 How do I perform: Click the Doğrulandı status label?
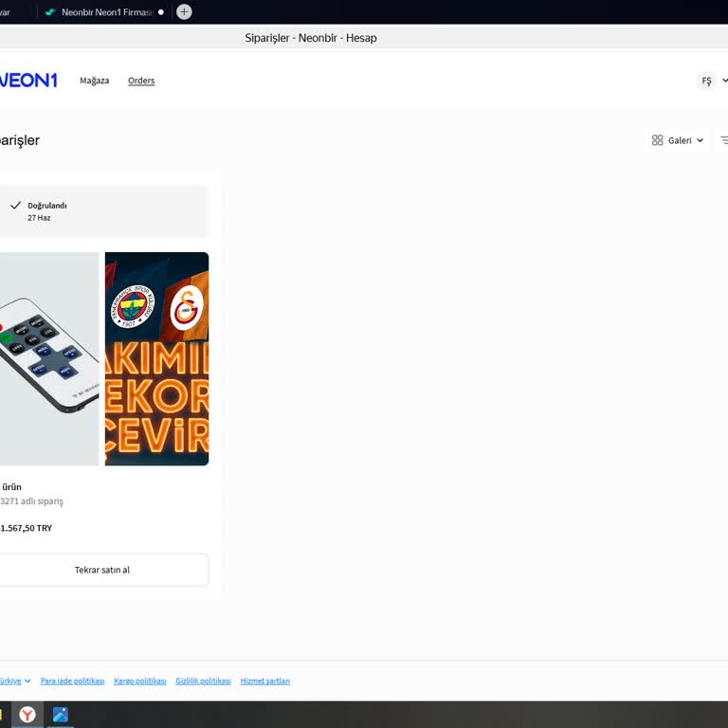click(47, 205)
